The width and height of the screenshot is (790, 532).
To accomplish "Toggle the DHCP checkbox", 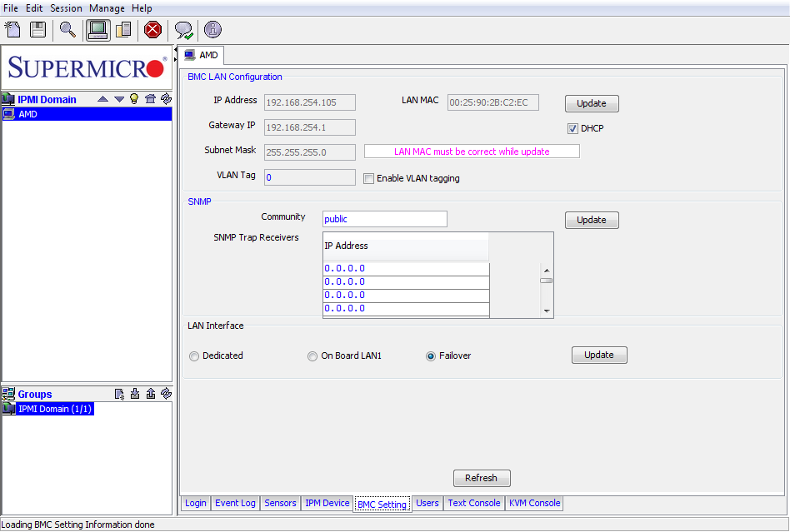I will point(572,128).
